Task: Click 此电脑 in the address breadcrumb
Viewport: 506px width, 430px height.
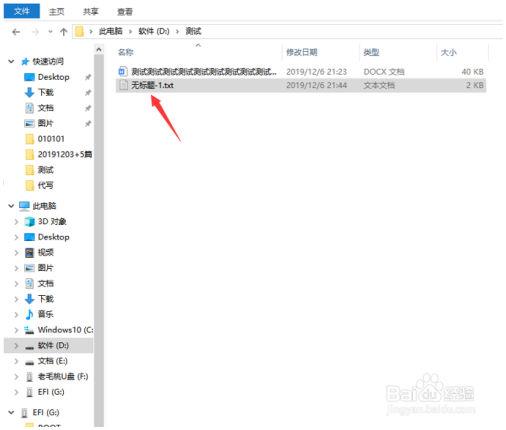Action: 110,31
